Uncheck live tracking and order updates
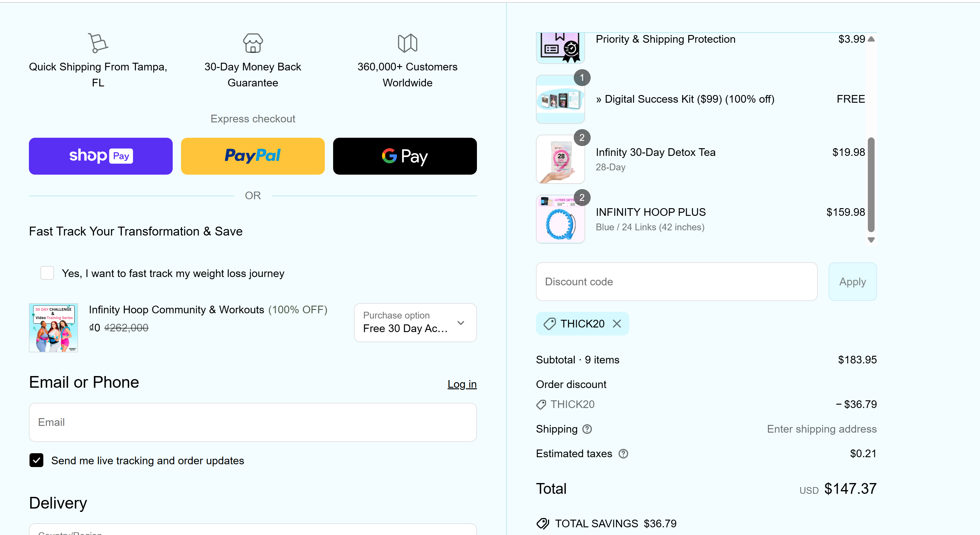The height and width of the screenshot is (535, 980). (37, 460)
